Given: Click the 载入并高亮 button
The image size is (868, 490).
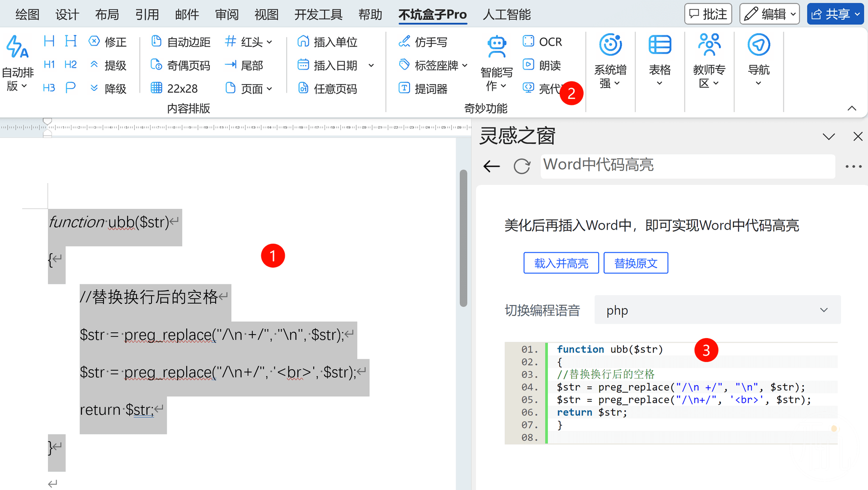Looking at the screenshot, I should click(x=561, y=263).
